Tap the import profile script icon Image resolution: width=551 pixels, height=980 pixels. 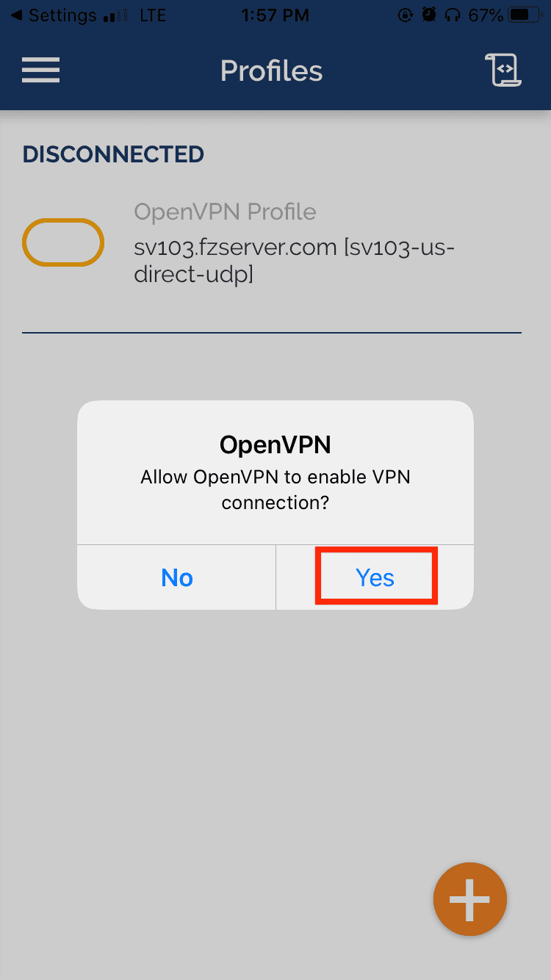(x=503, y=71)
